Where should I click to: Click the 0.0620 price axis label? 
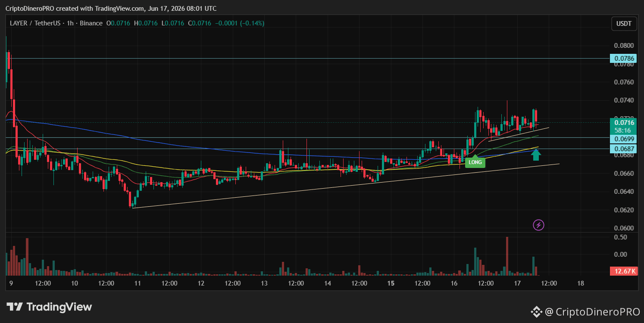pyautogui.click(x=624, y=210)
